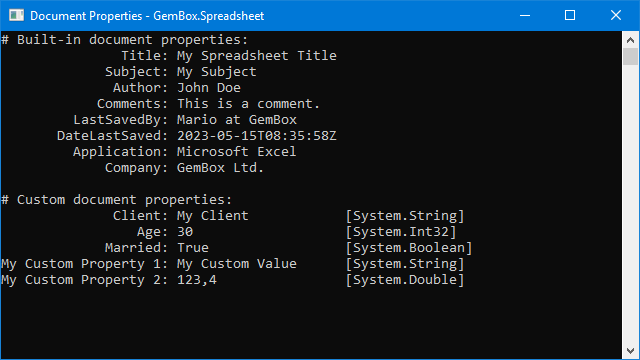Image resolution: width=640 pixels, height=360 pixels.
Task: Click the 'My Custom Property 2:' label
Action: 84,280
